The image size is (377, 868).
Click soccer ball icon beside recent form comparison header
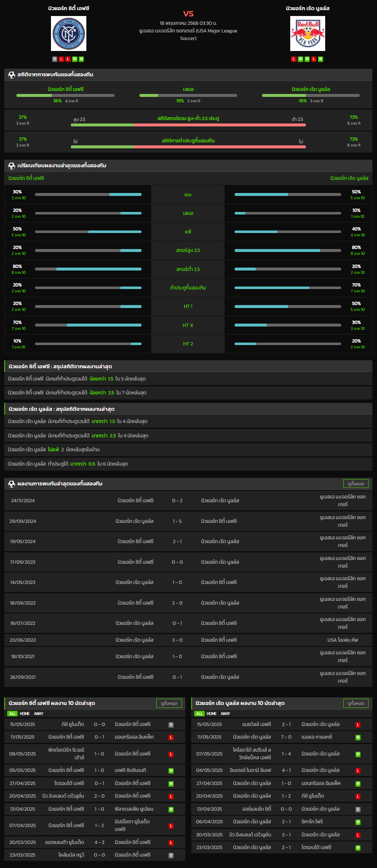click(x=12, y=166)
